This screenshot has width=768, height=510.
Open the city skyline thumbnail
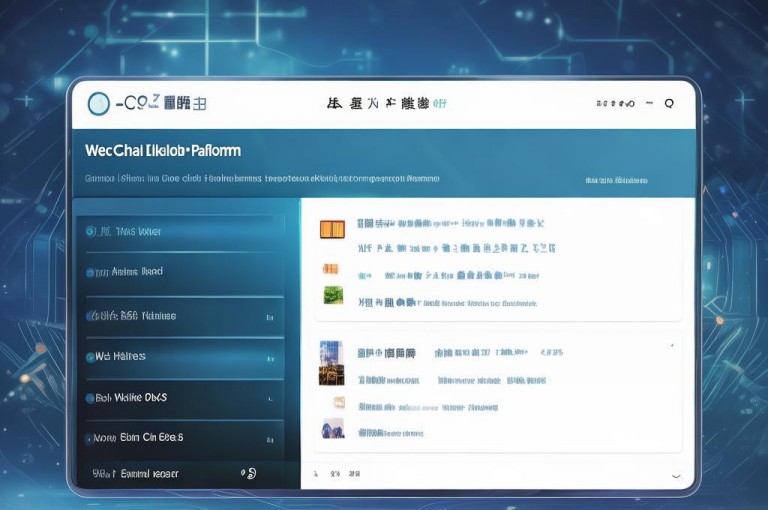(331, 363)
